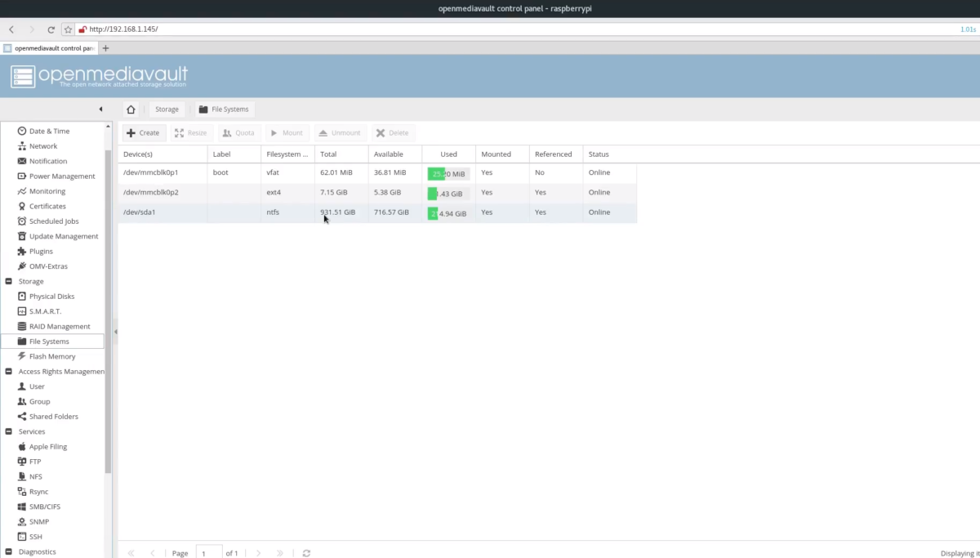Viewport: 980px width, 558px height.
Task: Open Apple Filing service settings
Action: pos(48,447)
